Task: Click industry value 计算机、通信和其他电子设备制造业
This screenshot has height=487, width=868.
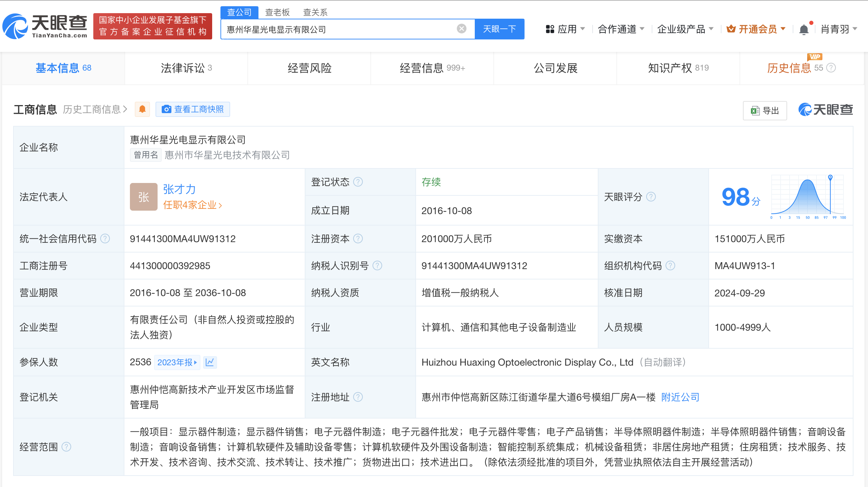Action: click(x=499, y=327)
